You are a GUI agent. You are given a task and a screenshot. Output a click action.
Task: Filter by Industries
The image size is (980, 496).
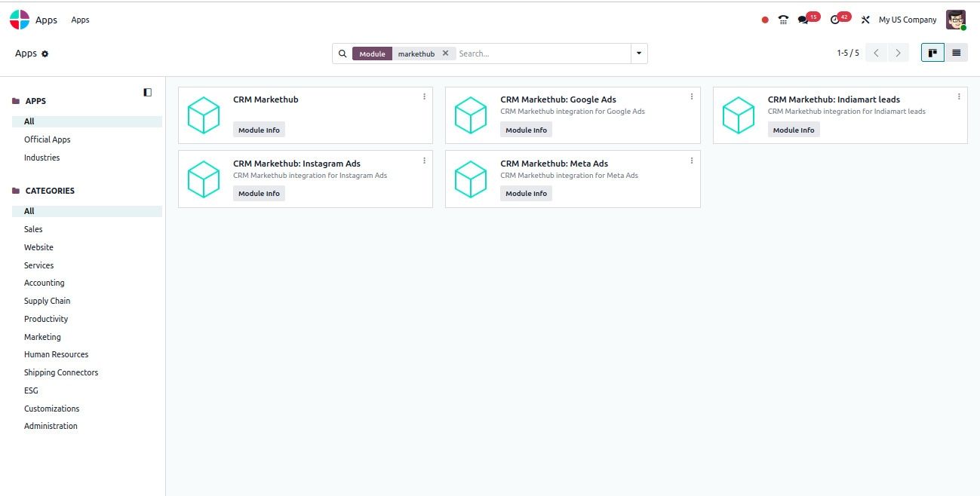pos(41,158)
